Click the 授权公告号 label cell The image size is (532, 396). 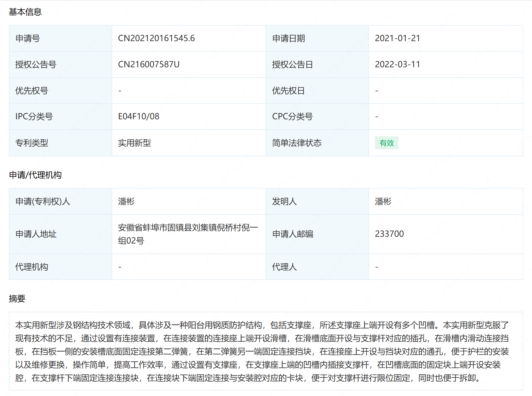(x=61, y=64)
